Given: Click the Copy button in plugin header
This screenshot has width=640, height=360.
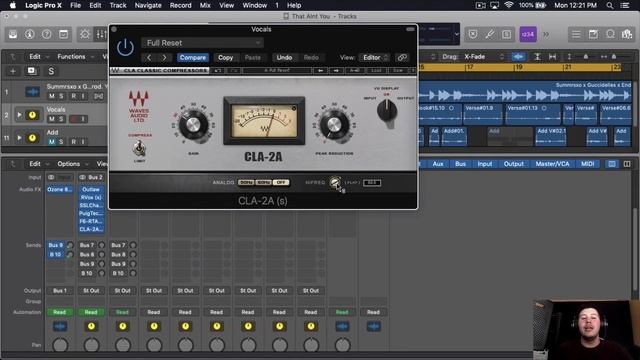Looking at the screenshot, I should 225,58.
